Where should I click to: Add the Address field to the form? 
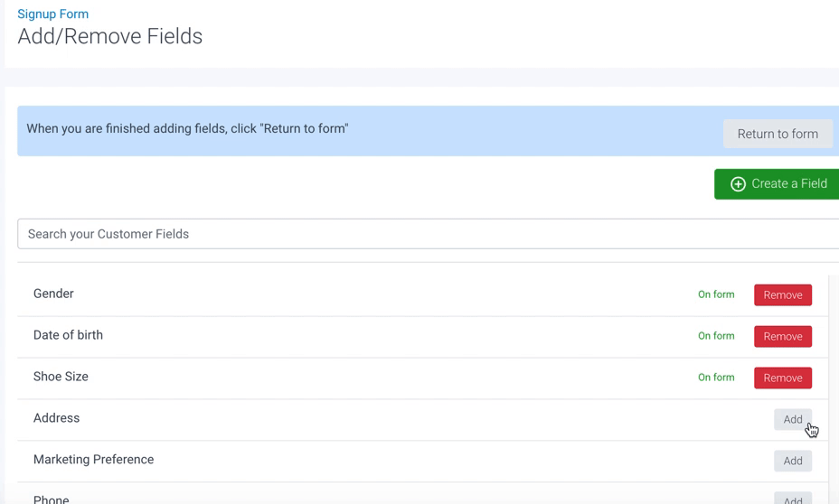point(792,419)
